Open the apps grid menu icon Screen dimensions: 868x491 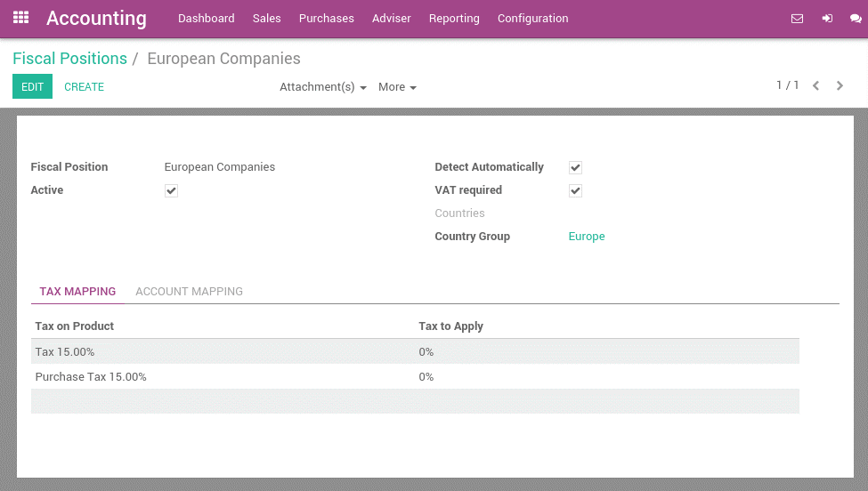[x=20, y=18]
